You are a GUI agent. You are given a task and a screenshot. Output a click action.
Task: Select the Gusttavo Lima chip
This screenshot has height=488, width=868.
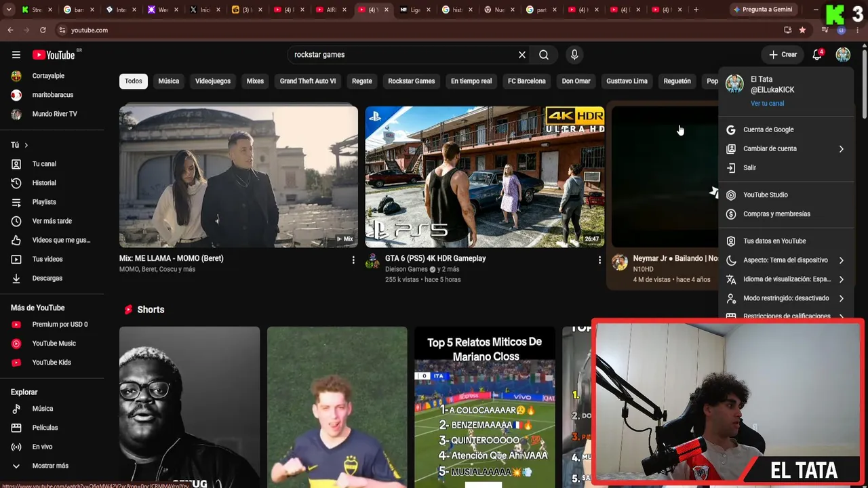(627, 81)
